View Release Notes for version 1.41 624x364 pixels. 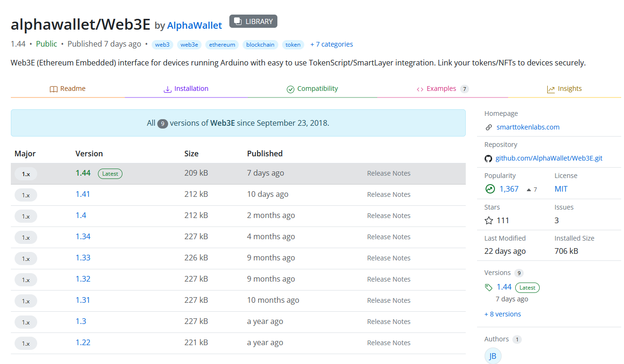(x=389, y=194)
